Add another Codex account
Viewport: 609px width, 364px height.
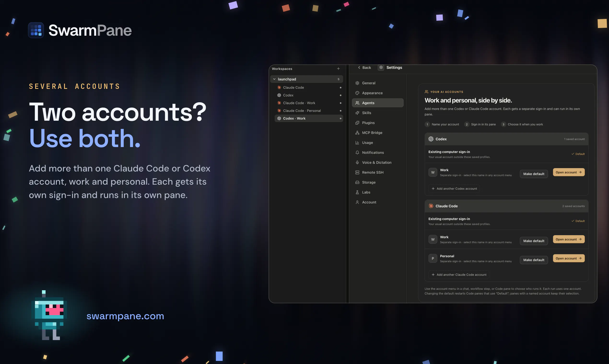click(454, 189)
